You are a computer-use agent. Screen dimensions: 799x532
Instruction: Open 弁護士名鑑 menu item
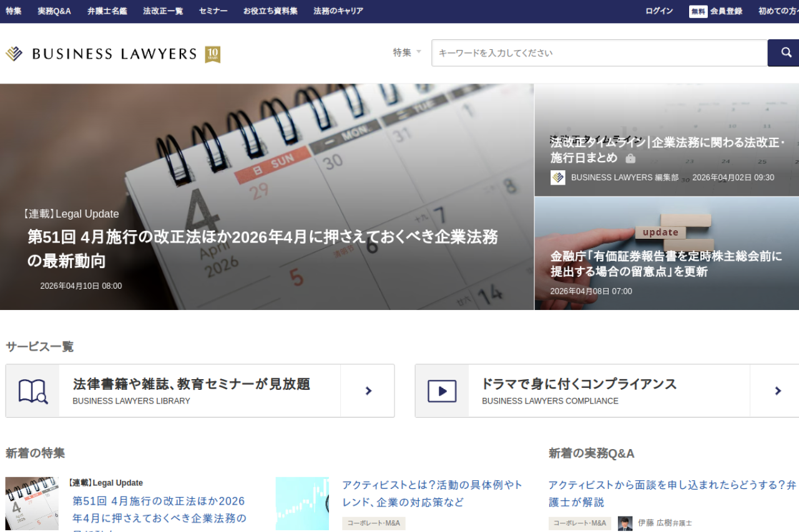pyautogui.click(x=107, y=11)
